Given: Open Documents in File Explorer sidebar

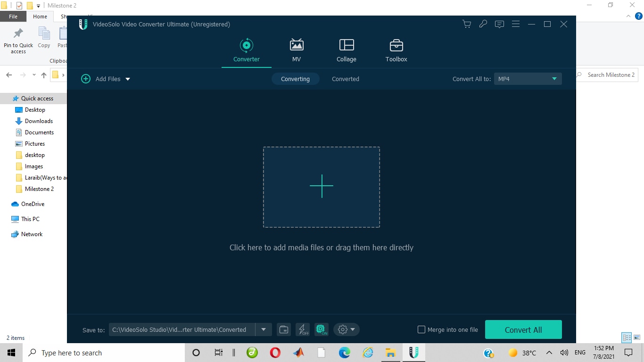Looking at the screenshot, I should coord(34,132).
